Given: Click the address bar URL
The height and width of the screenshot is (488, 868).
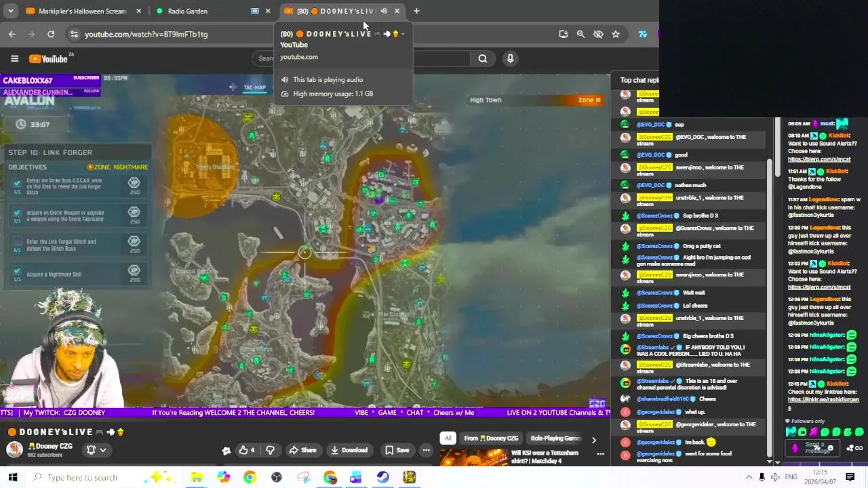Looking at the screenshot, I should coord(146,34).
